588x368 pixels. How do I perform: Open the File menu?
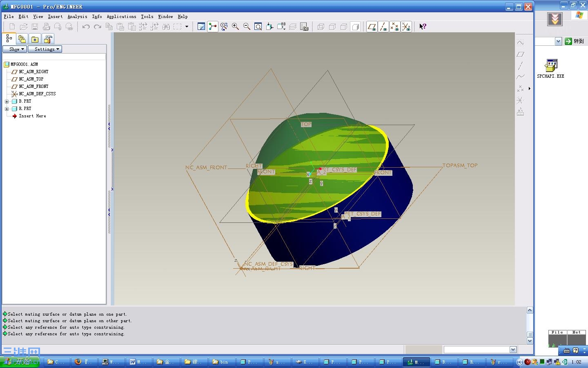(x=9, y=17)
